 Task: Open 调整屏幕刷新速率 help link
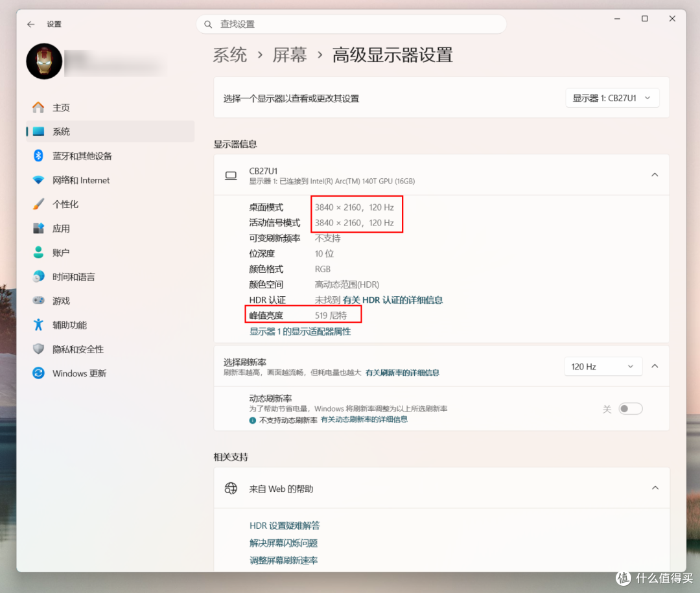[283, 561]
